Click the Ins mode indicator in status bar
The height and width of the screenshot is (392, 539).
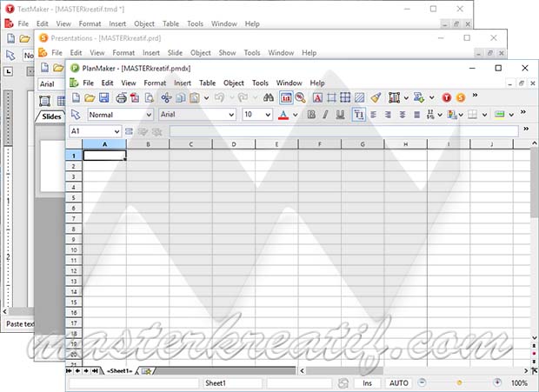point(367,383)
